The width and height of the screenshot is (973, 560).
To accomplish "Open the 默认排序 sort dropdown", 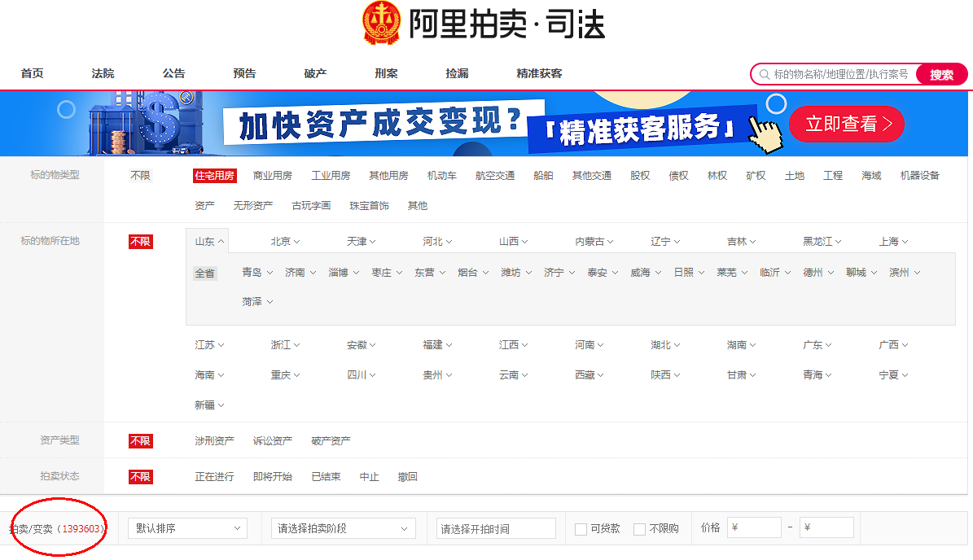I will coord(187,528).
